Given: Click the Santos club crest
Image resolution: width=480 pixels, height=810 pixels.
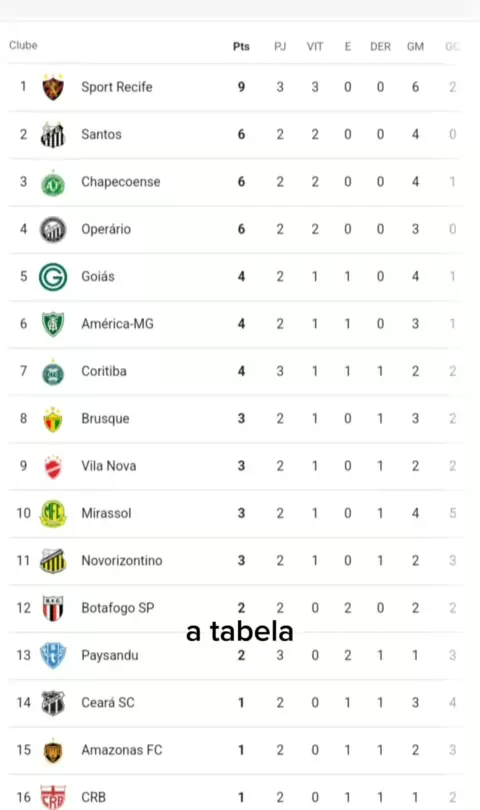Looking at the screenshot, I should 53,134.
